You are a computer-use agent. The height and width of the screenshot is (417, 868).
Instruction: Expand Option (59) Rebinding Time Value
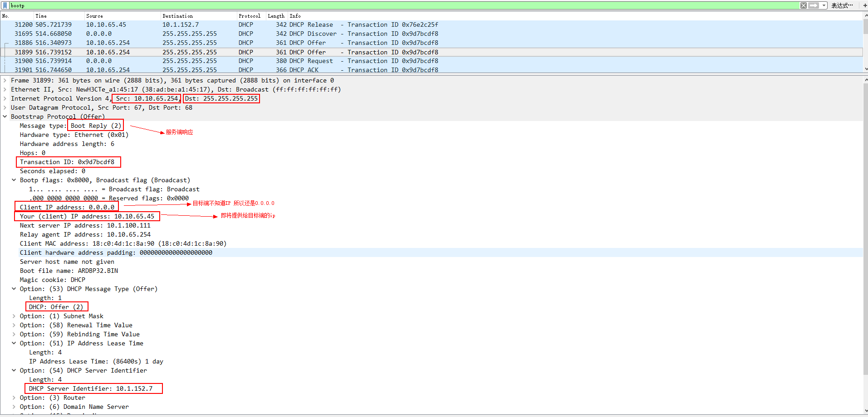(14, 335)
